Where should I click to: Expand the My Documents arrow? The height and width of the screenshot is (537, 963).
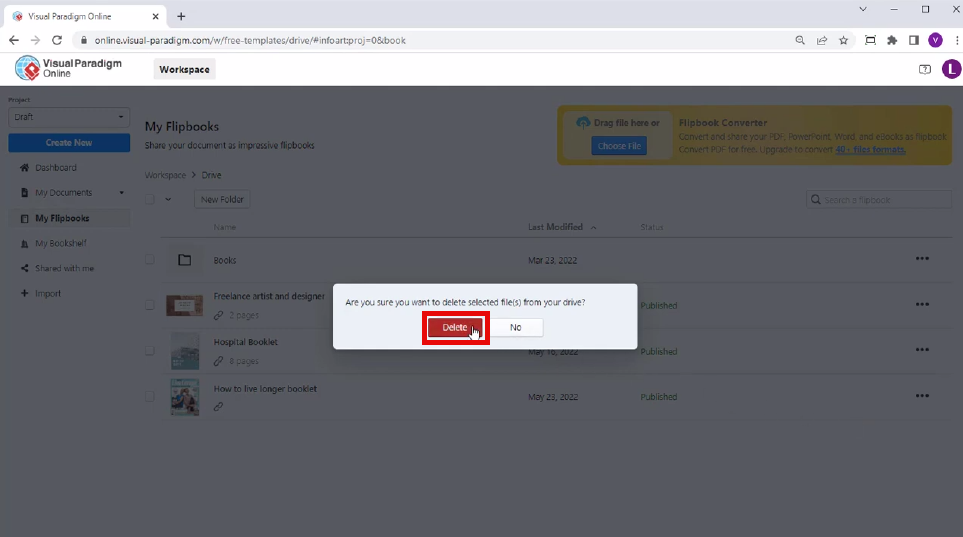tap(122, 193)
